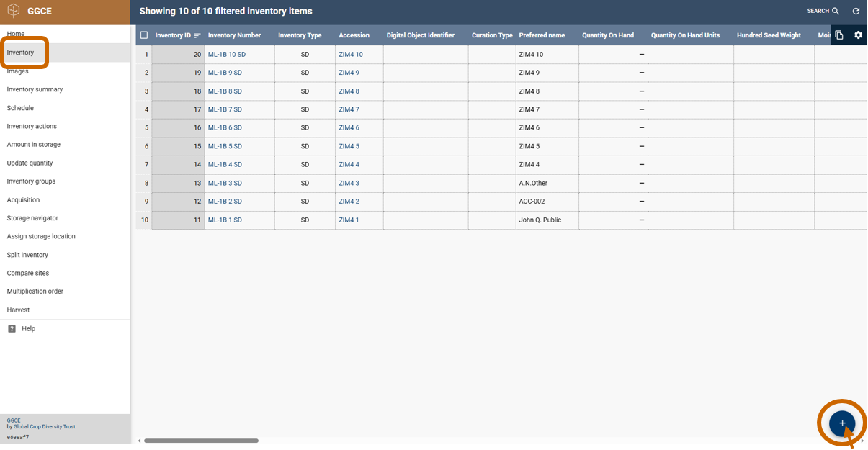Sort by Preferred name column header

(x=542, y=35)
